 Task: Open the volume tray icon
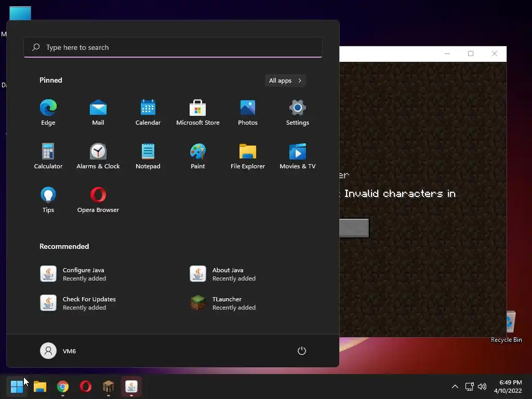482,387
